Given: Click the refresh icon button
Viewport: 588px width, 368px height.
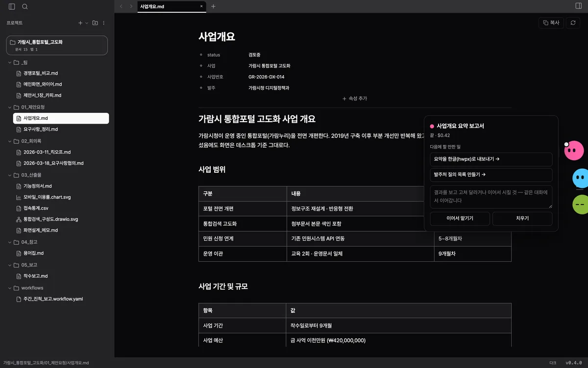Looking at the screenshot, I should [x=572, y=23].
